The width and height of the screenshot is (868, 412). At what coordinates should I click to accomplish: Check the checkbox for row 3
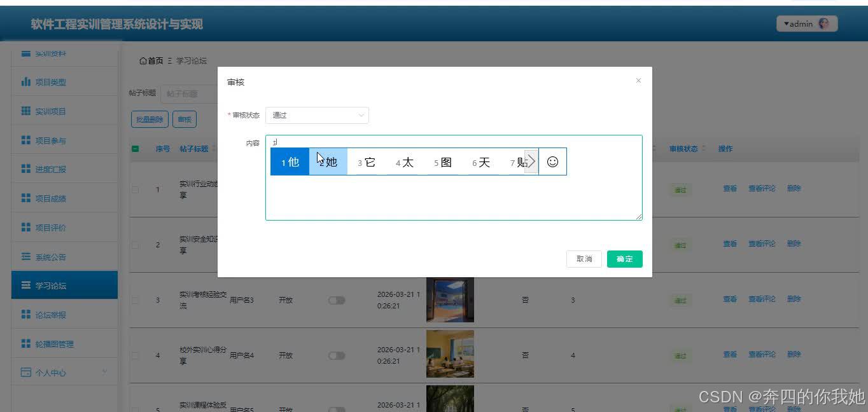coord(136,299)
